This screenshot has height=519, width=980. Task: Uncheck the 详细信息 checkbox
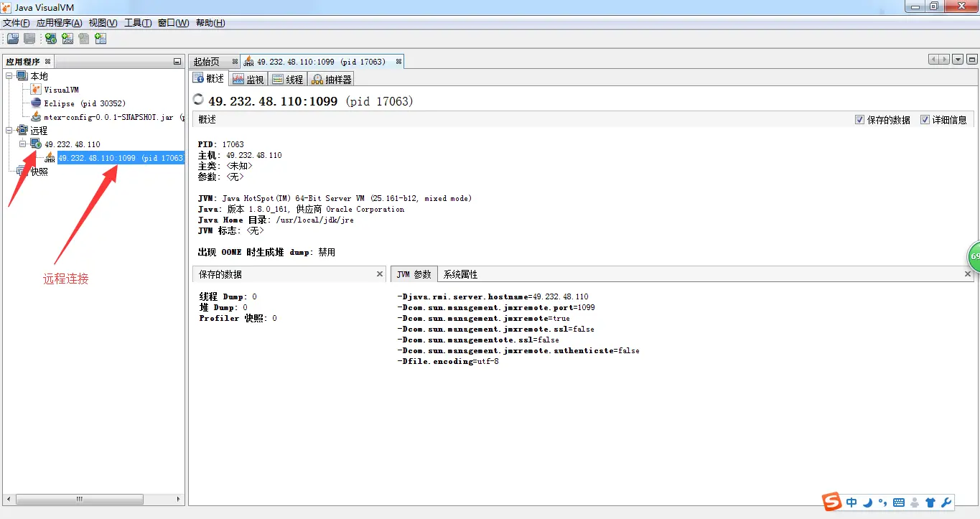pyautogui.click(x=925, y=120)
